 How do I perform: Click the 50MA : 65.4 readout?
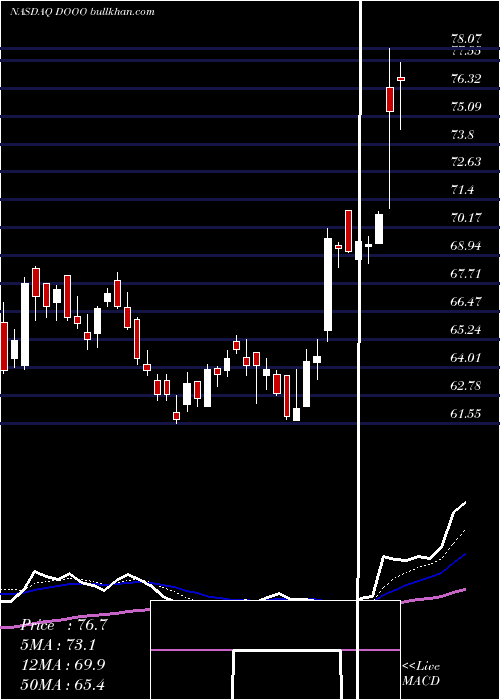tap(63, 684)
